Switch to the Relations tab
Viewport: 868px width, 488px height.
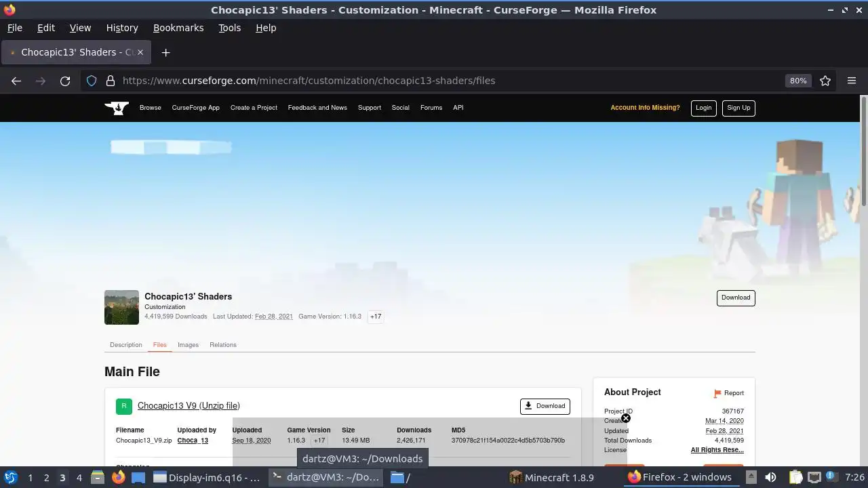pyautogui.click(x=223, y=345)
